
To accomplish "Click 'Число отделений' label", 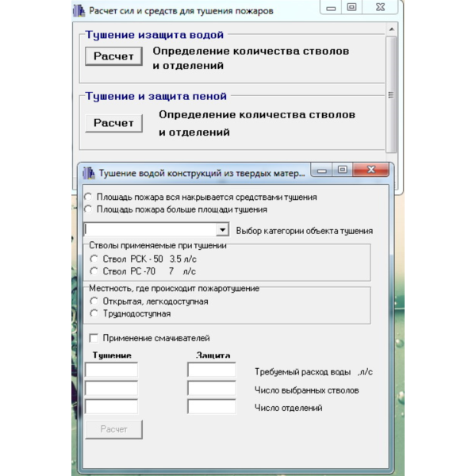I will (x=289, y=408).
